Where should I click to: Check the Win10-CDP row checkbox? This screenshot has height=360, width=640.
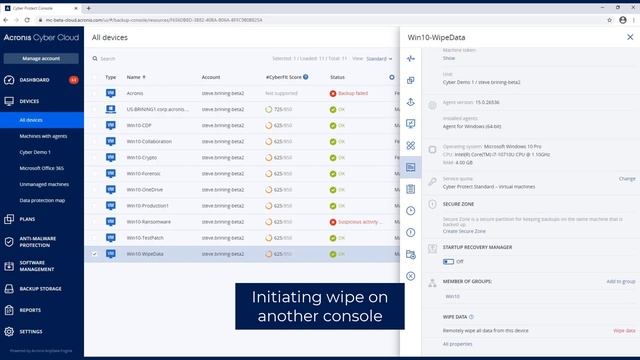pyautogui.click(x=95, y=125)
